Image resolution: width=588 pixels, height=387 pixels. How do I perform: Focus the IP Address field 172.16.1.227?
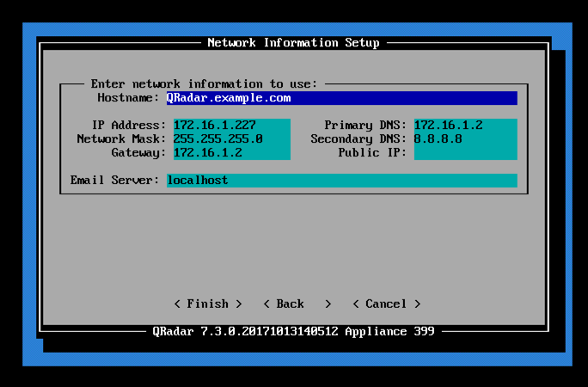(x=232, y=126)
